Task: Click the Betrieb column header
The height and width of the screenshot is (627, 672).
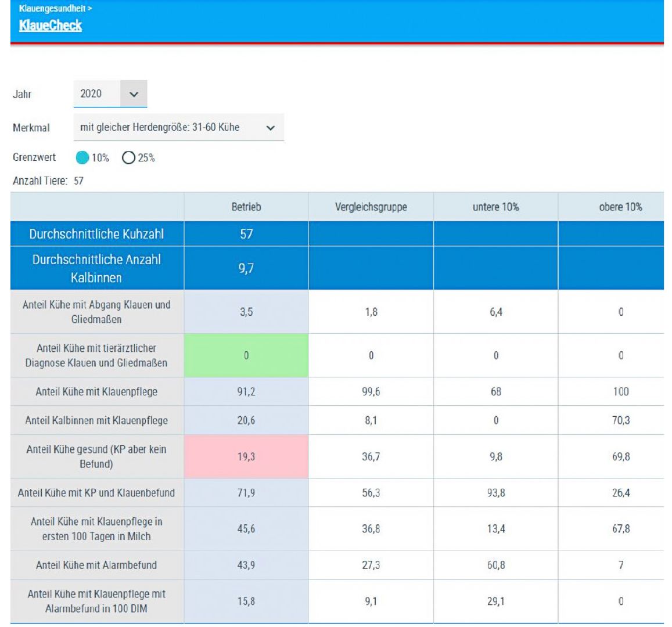Action: (x=246, y=207)
